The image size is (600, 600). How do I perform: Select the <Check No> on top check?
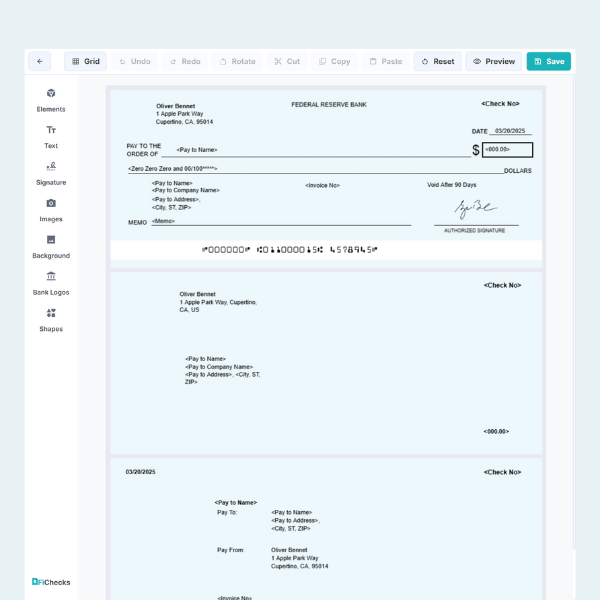[500, 104]
